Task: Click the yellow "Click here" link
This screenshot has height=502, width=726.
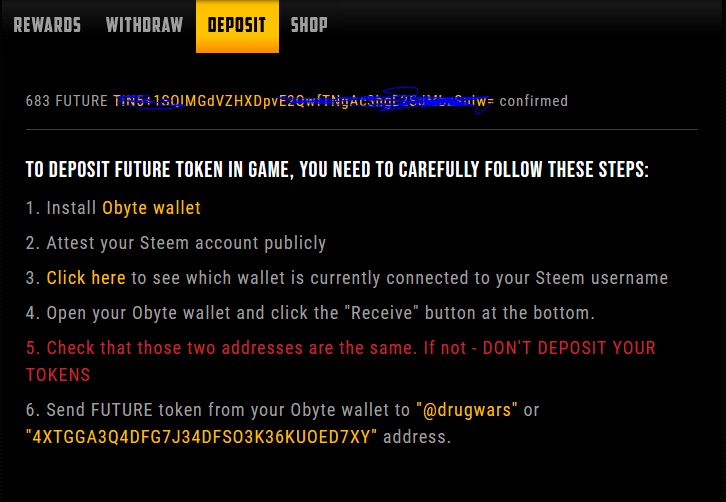Action: [x=86, y=278]
